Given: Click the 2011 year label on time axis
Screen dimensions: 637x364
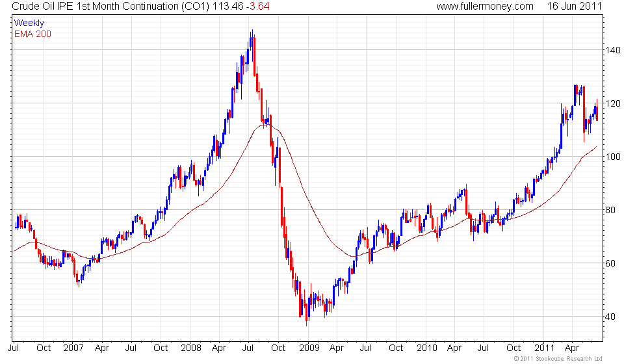Looking at the screenshot, I should [x=544, y=348].
